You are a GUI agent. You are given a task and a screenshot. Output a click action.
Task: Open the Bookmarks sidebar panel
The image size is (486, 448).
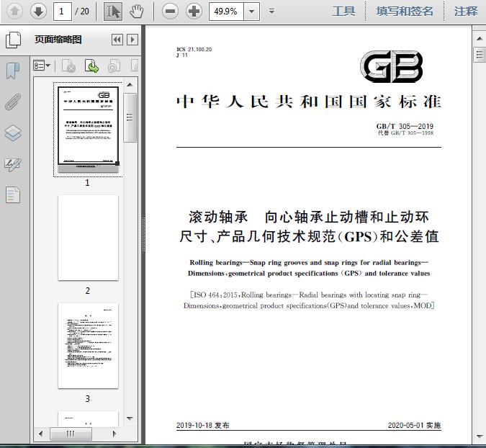pyautogui.click(x=13, y=71)
